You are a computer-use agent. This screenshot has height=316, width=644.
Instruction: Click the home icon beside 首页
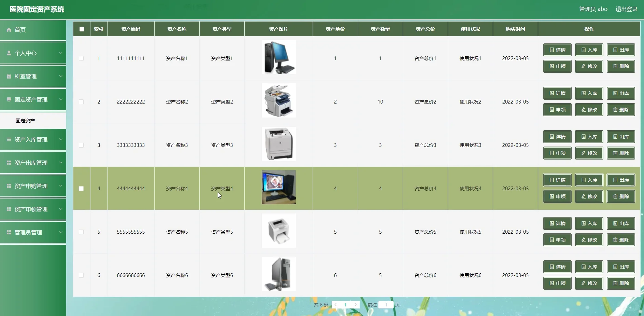[x=9, y=30]
